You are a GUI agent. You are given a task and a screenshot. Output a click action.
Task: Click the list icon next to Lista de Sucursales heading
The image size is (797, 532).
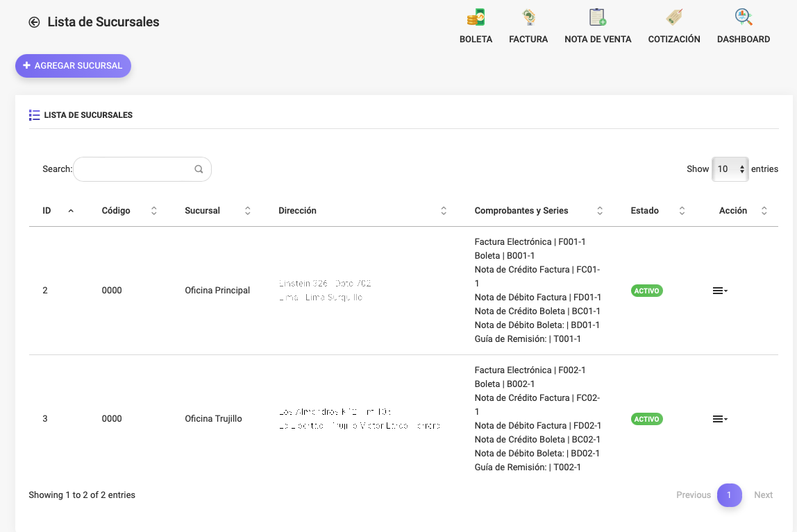tap(34, 115)
